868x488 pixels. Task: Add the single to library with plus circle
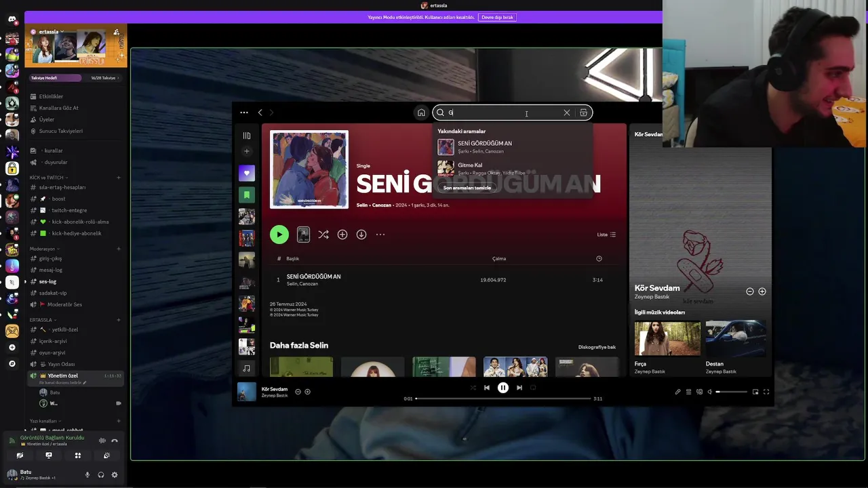342,235
